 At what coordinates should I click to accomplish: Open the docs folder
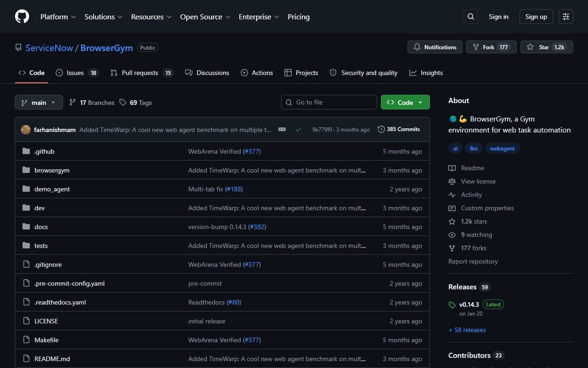click(41, 227)
